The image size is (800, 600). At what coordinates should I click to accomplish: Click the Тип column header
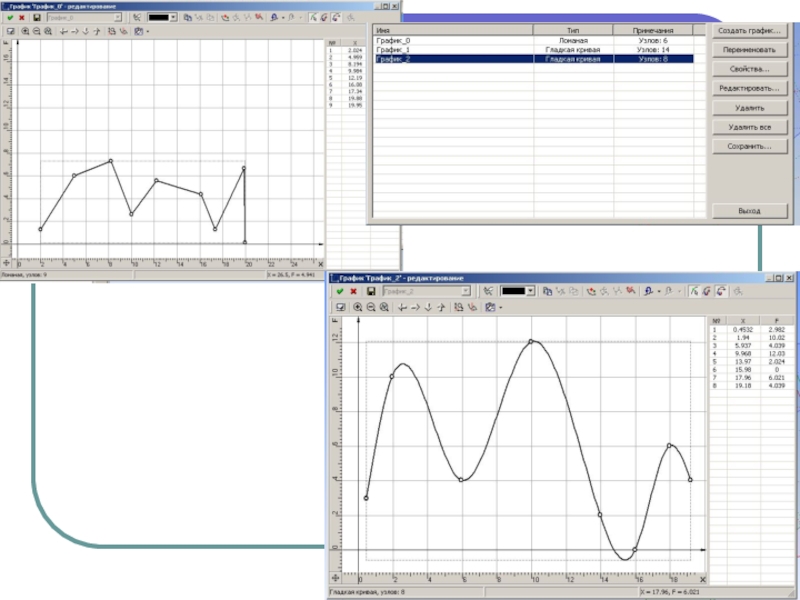pos(572,31)
